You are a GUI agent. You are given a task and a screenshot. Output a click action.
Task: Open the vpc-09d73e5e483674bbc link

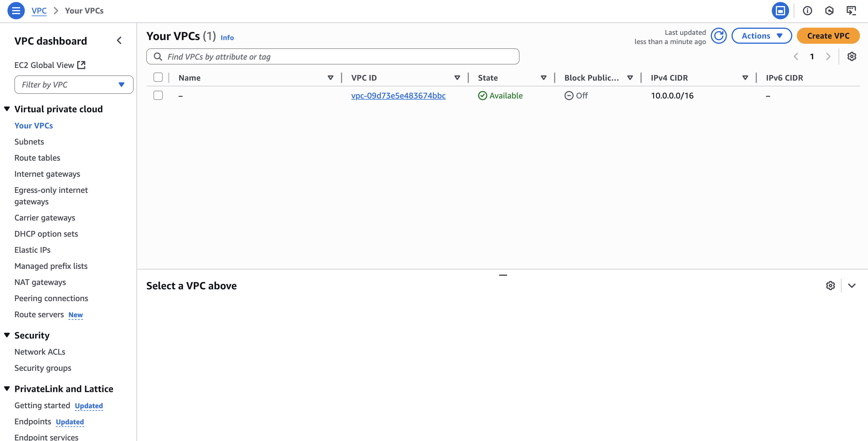398,96
